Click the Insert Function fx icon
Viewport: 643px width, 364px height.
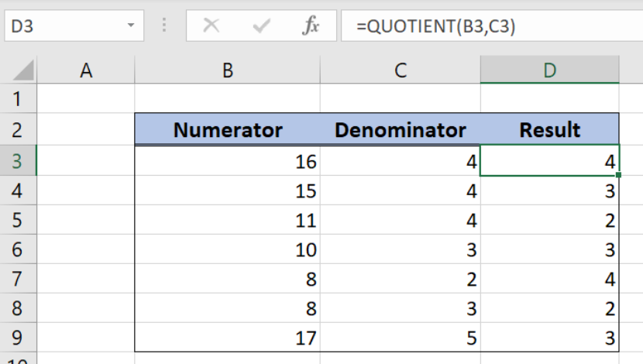[x=311, y=26]
